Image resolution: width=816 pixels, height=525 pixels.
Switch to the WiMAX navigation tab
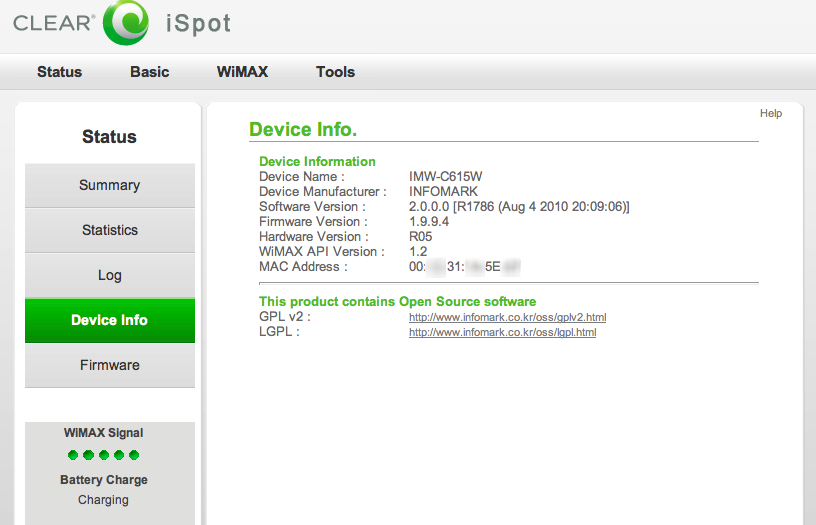pos(243,72)
